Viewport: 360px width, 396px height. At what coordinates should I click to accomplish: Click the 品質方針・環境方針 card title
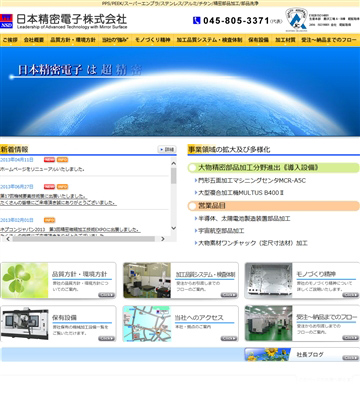pos(80,274)
